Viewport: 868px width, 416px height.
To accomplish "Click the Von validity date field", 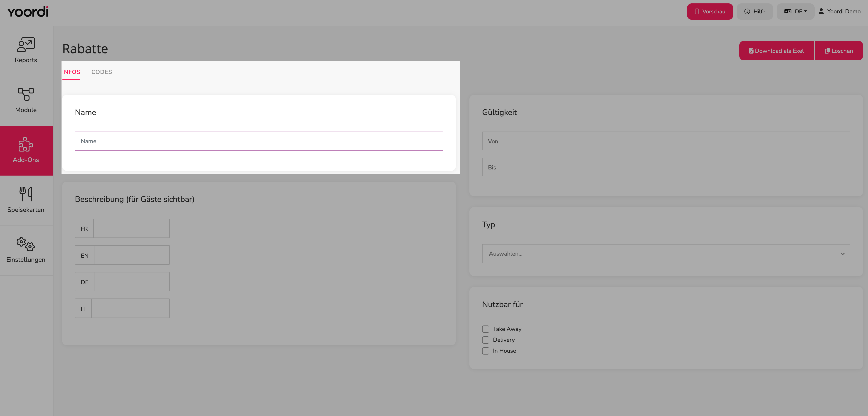I will tap(666, 141).
